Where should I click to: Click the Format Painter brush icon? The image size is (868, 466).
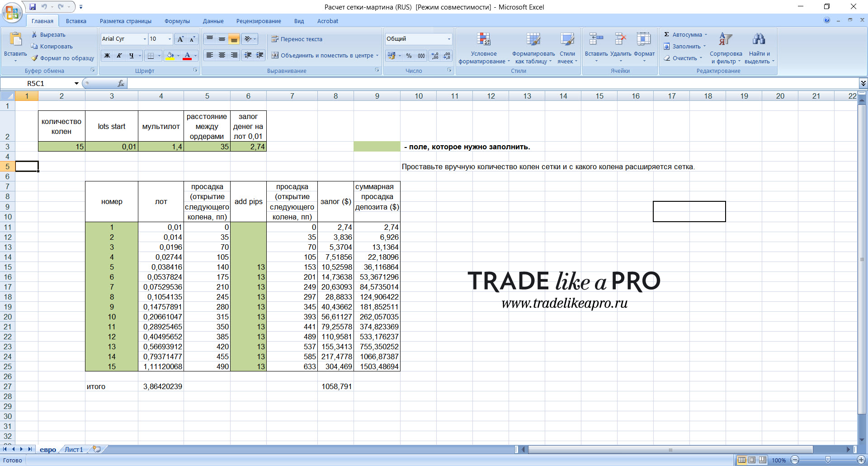click(x=34, y=58)
